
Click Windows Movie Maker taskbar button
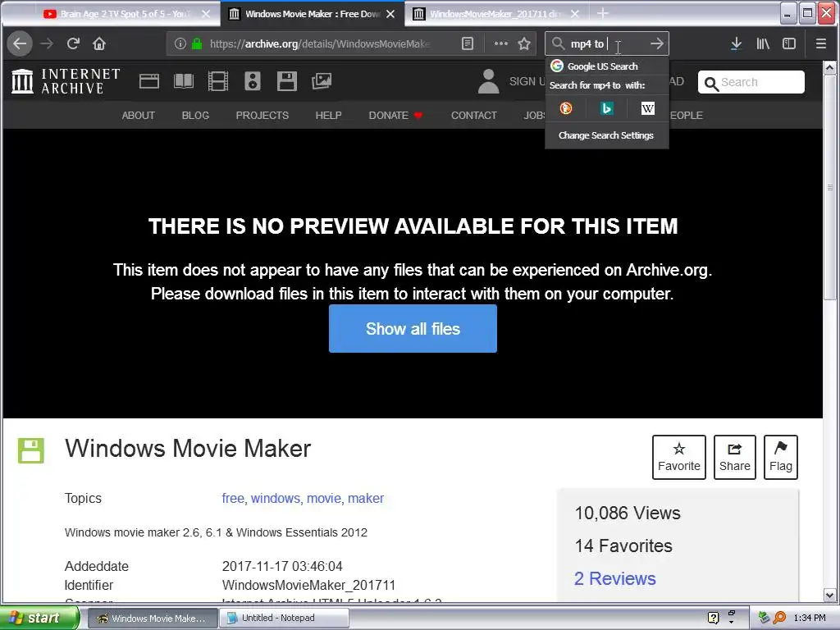pyautogui.click(x=152, y=618)
